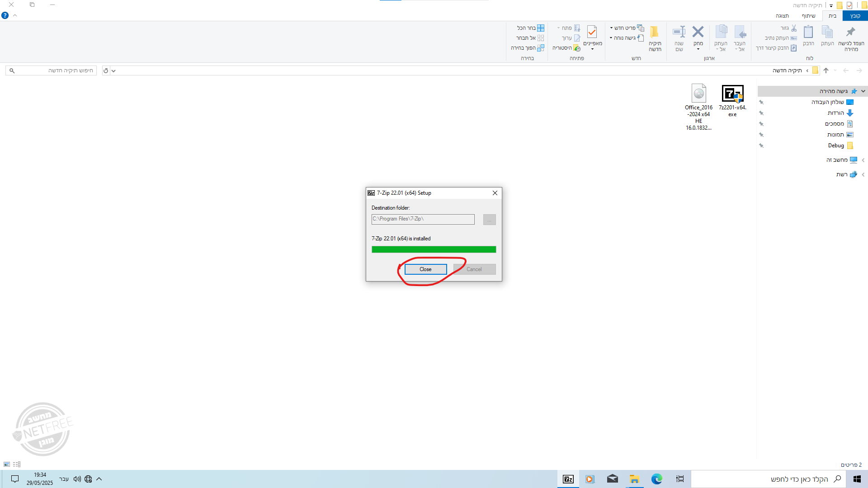
Task: Click the Pin to Quick access (הצמד לגישה מהירה) ribbon icon
Action: [x=851, y=38]
